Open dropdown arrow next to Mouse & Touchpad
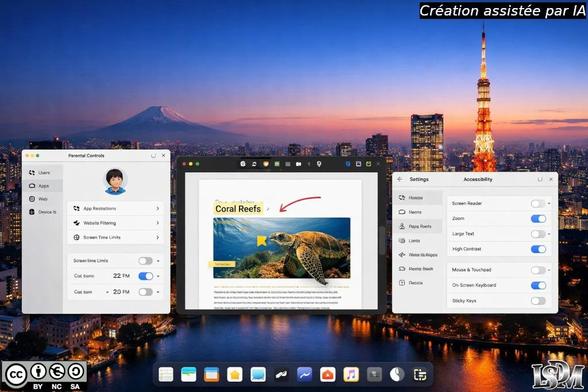 coord(549,270)
